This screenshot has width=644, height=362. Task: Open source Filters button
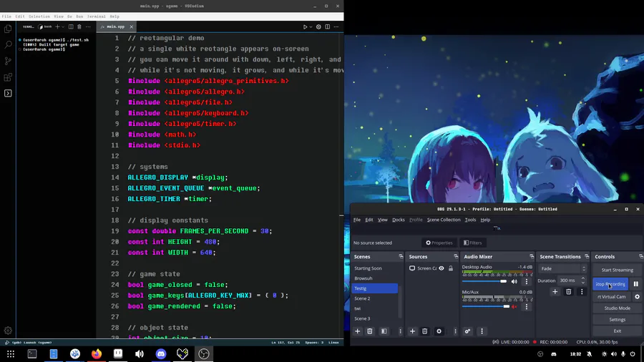(x=472, y=243)
